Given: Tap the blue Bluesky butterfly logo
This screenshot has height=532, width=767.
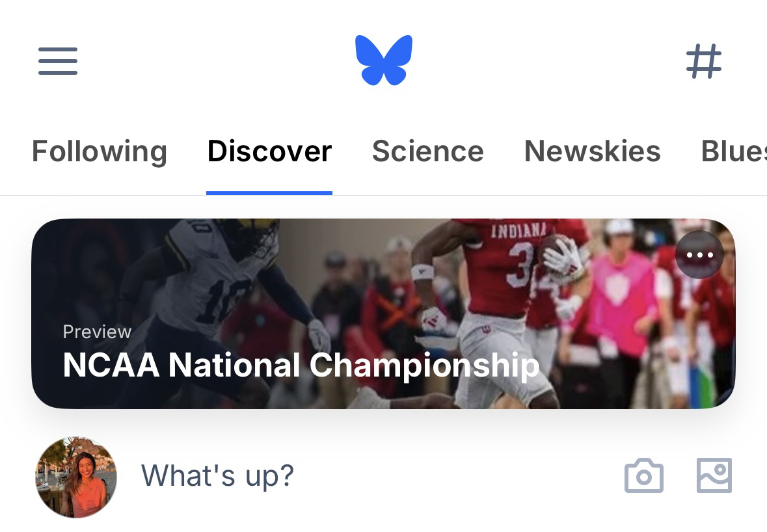Looking at the screenshot, I should (x=384, y=60).
